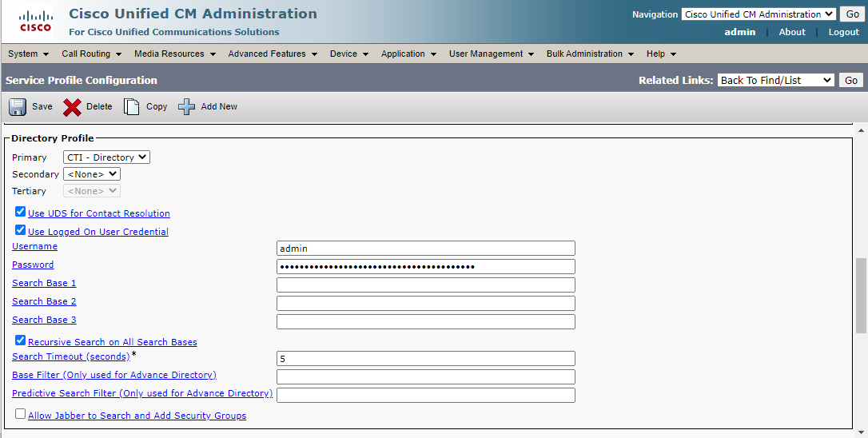Screen dimensions: 868x438
Task: Open the System menu
Action: pos(28,54)
